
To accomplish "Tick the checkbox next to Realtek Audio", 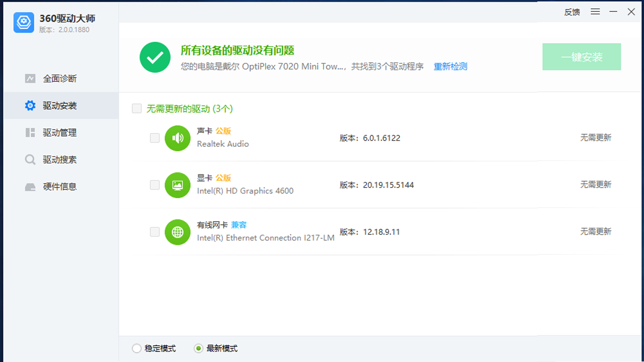I will (154, 138).
